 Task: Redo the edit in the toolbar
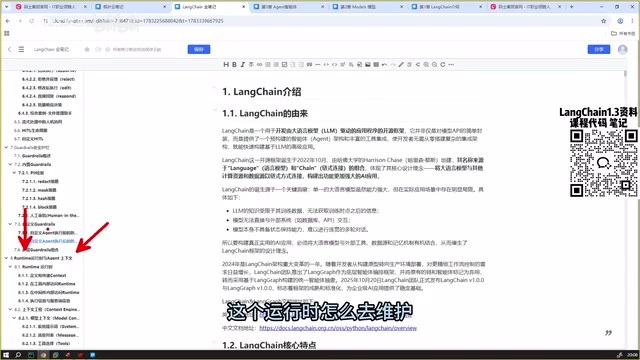click(x=393, y=64)
